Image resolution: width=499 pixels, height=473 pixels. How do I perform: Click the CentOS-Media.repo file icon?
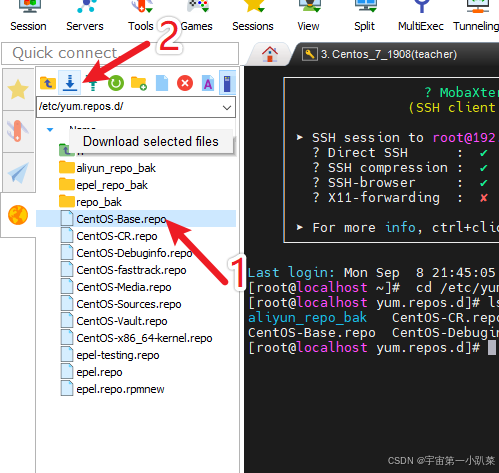click(67, 287)
